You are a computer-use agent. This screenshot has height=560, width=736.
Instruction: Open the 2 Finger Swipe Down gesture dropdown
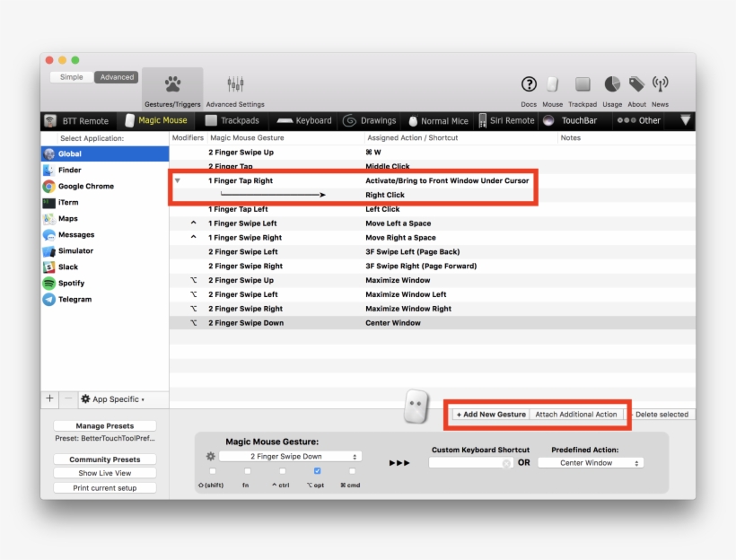290,456
